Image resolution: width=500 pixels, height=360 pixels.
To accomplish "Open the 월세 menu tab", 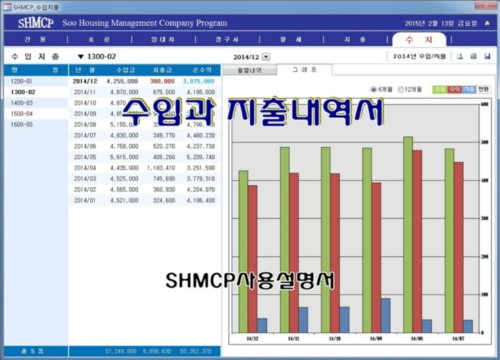I will coord(291,39).
